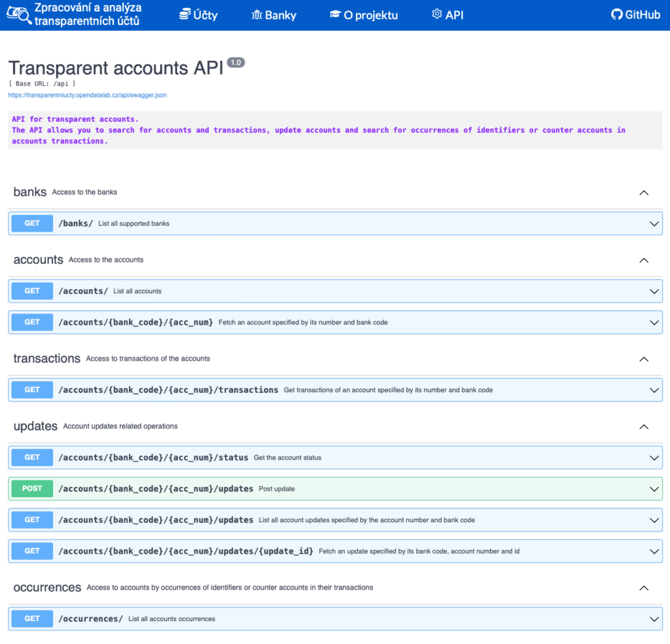The height and width of the screenshot is (644, 670).
Task: Collapse the accounts section chevron
Action: [644, 260]
